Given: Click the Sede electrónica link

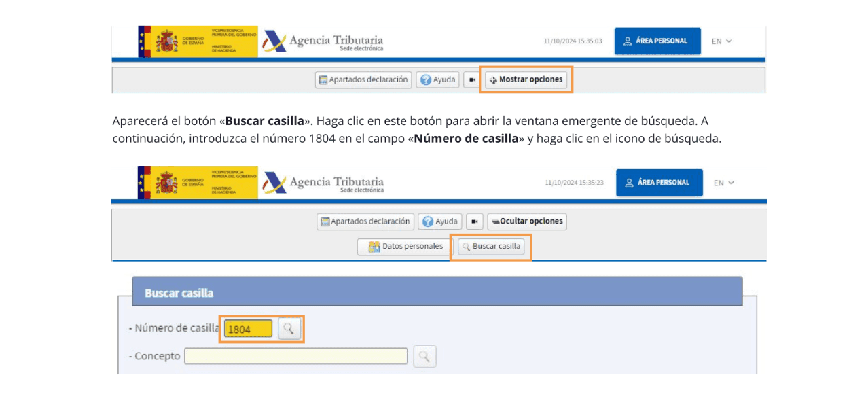Looking at the screenshot, I should 363,49.
